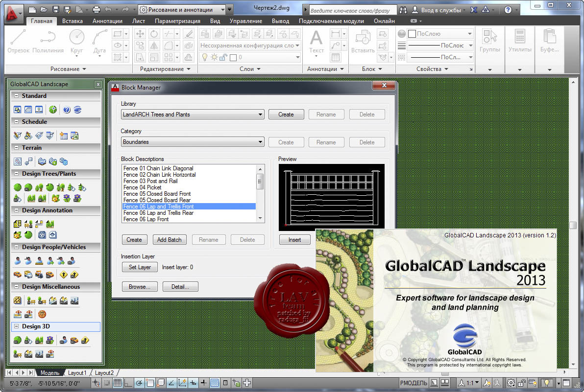
Task: Click the first green tree icon in Design Trees/Plants
Action: pos(18,187)
